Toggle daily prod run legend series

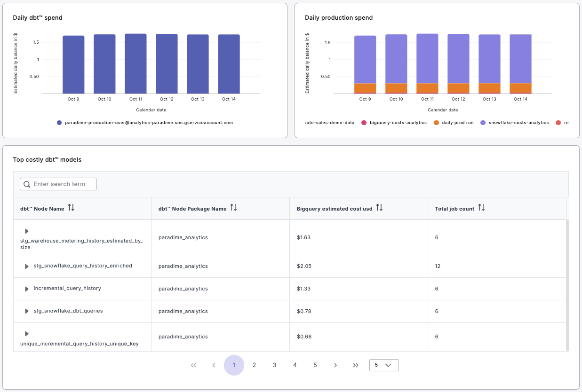(454, 123)
